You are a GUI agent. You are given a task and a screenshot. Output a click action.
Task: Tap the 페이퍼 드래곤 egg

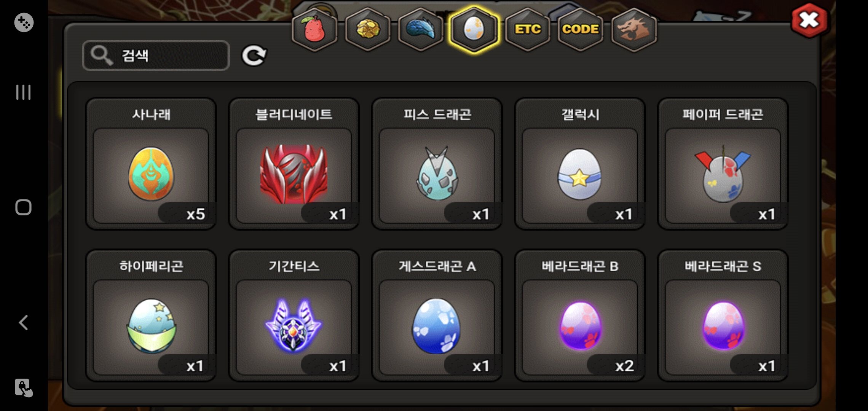coord(723,164)
